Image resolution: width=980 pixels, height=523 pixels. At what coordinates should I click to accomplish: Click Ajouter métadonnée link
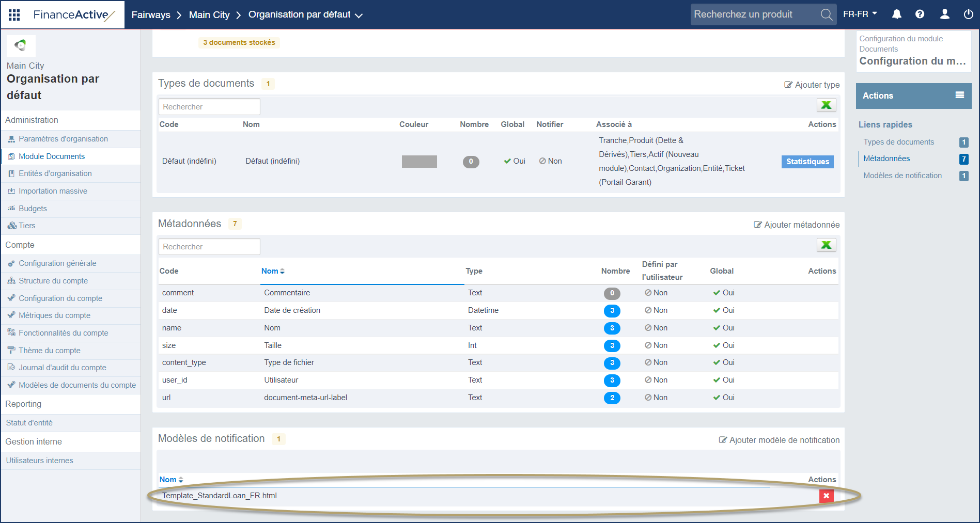[797, 225]
